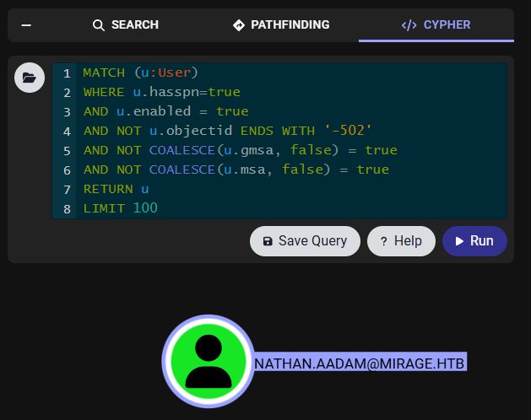Click the magnifier icon in the Search tab
This screenshot has width=531, height=420.
click(99, 25)
